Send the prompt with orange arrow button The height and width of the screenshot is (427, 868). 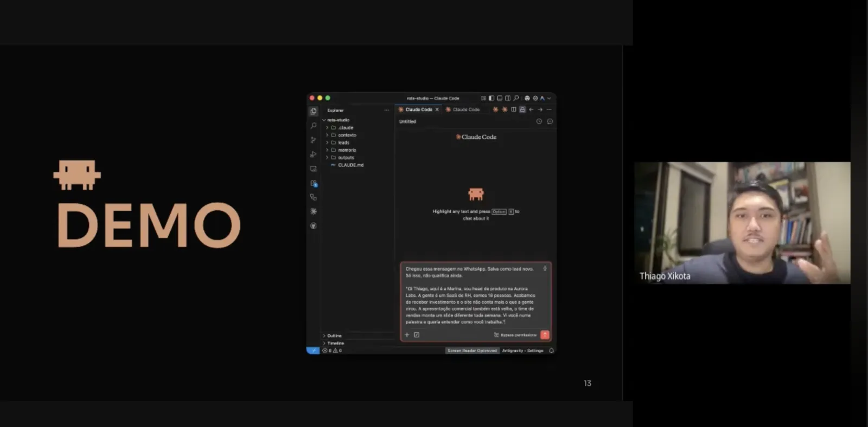(545, 335)
